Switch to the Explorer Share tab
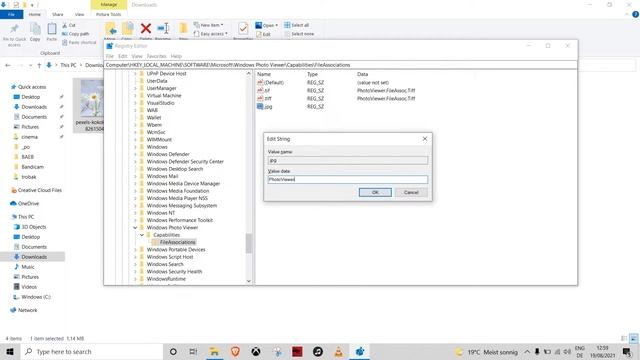The width and height of the screenshot is (640, 360). (x=58, y=14)
